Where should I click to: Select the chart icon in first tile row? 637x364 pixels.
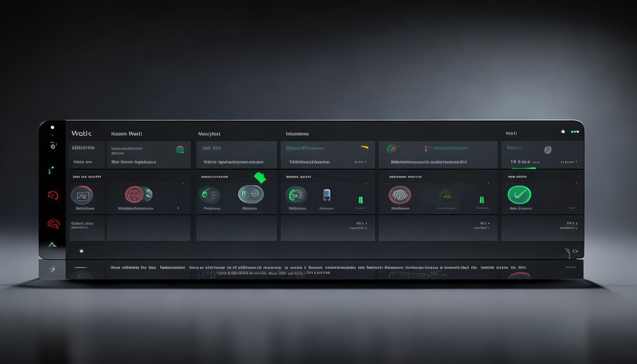tap(82, 195)
